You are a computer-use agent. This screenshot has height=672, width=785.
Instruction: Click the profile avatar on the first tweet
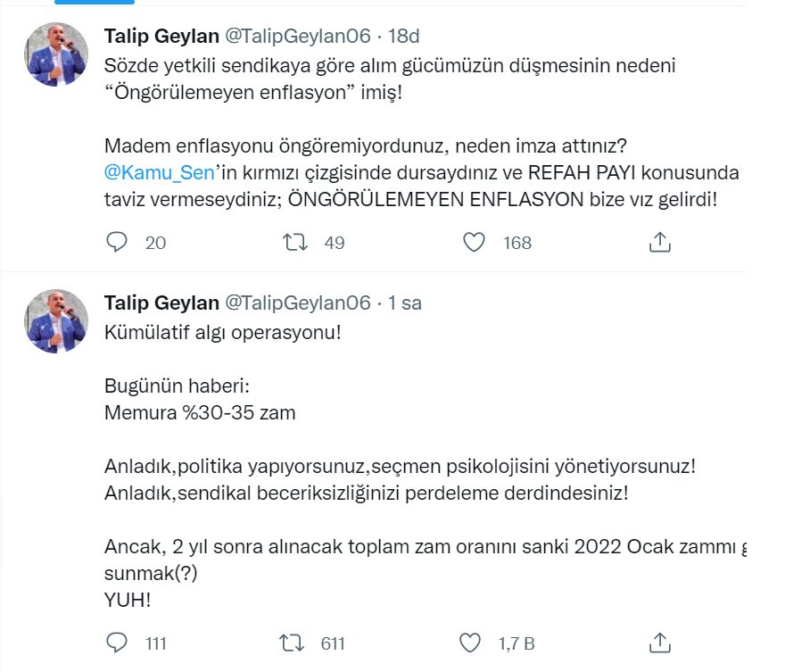(x=55, y=54)
